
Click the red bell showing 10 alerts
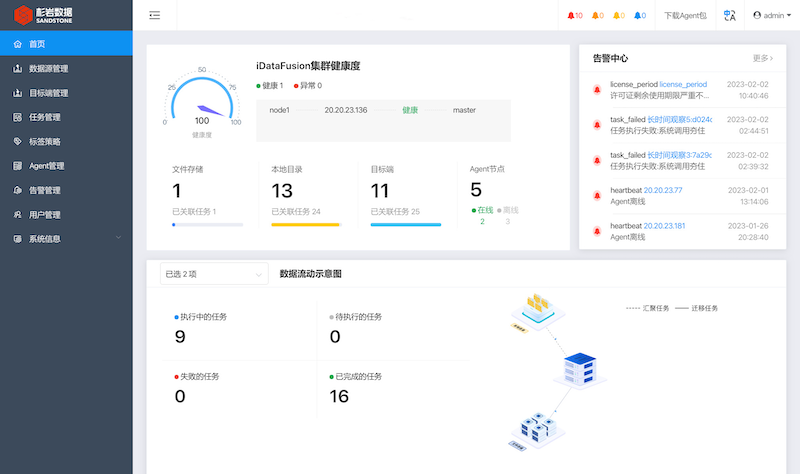point(575,15)
